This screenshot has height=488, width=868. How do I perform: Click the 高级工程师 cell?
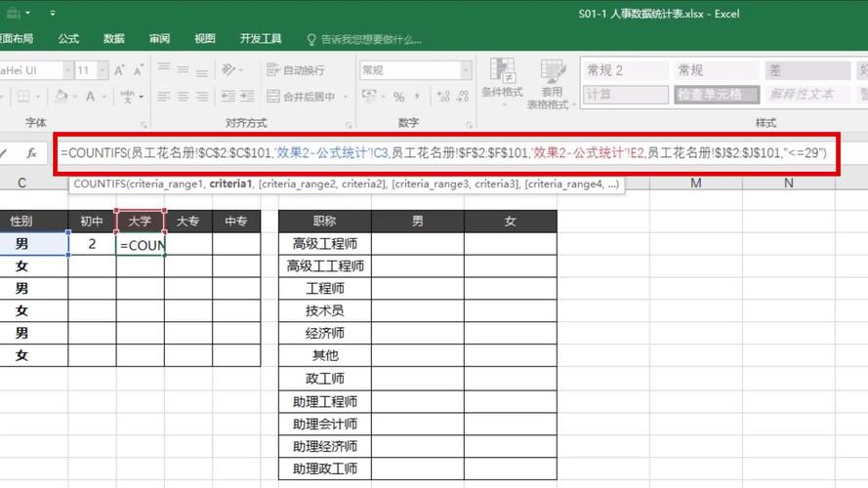[x=325, y=244]
